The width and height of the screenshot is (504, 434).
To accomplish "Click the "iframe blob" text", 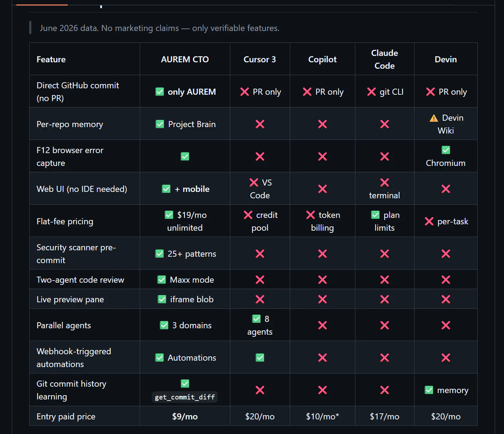I will tap(192, 299).
